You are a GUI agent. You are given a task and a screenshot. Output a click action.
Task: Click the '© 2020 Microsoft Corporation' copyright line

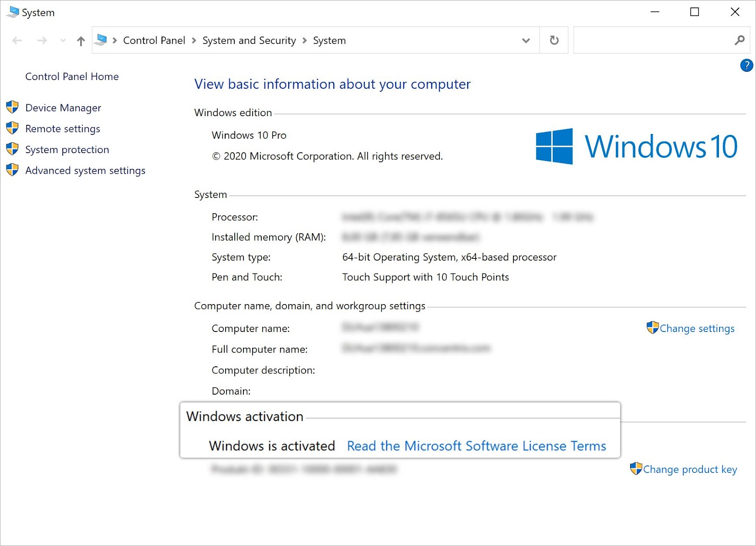(x=327, y=156)
